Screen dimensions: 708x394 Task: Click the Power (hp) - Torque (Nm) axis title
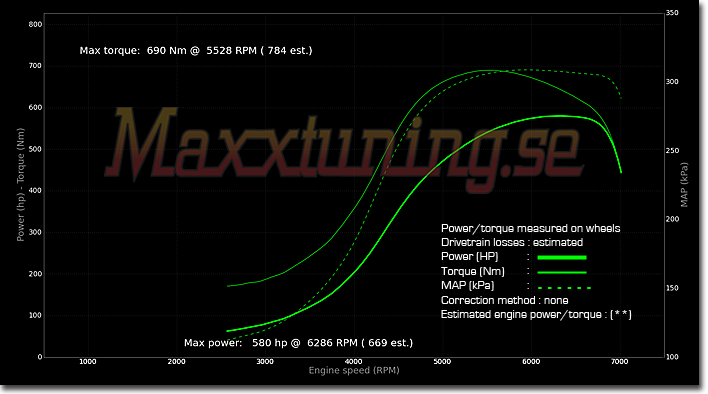21,185
